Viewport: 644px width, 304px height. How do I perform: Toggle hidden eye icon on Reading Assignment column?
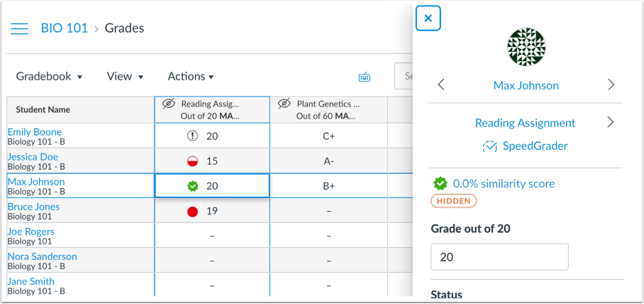coord(168,104)
